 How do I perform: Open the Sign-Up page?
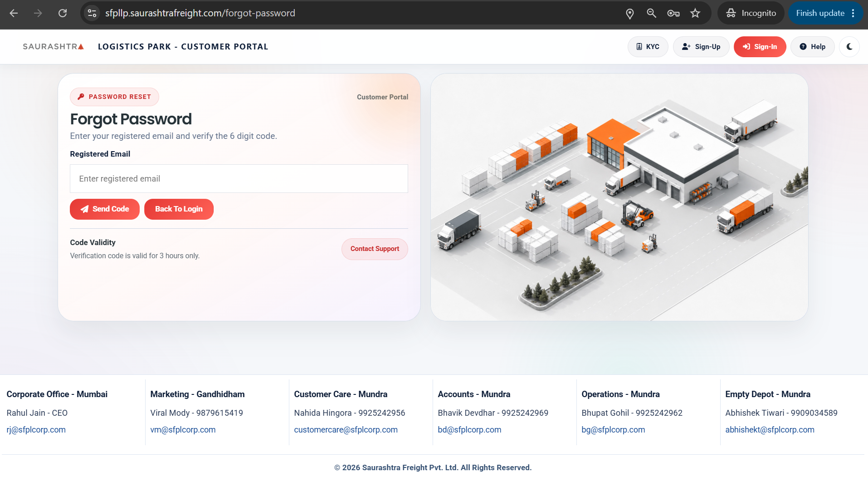pyautogui.click(x=701, y=47)
